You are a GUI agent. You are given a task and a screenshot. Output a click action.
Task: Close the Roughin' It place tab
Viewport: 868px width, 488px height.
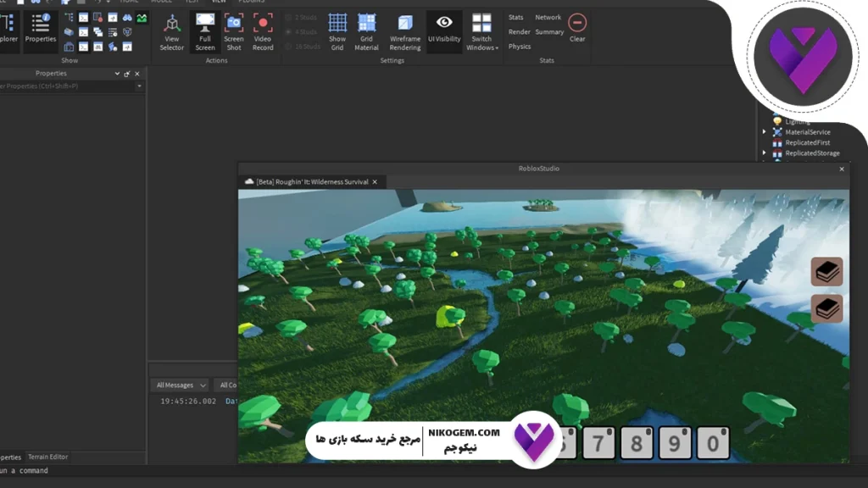point(375,182)
